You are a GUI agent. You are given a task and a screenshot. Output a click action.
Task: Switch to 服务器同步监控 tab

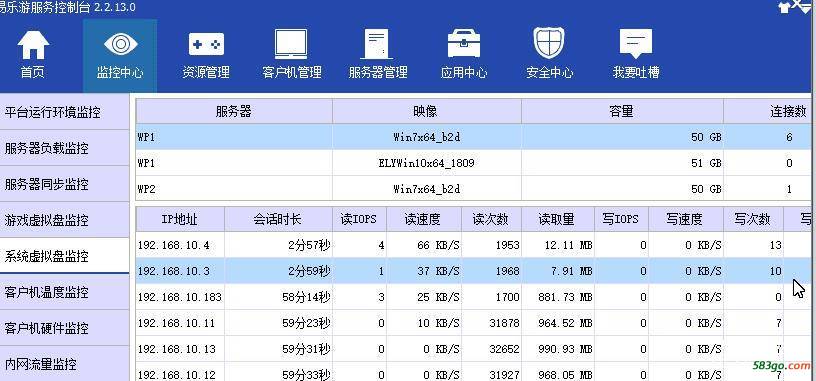coord(64,184)
